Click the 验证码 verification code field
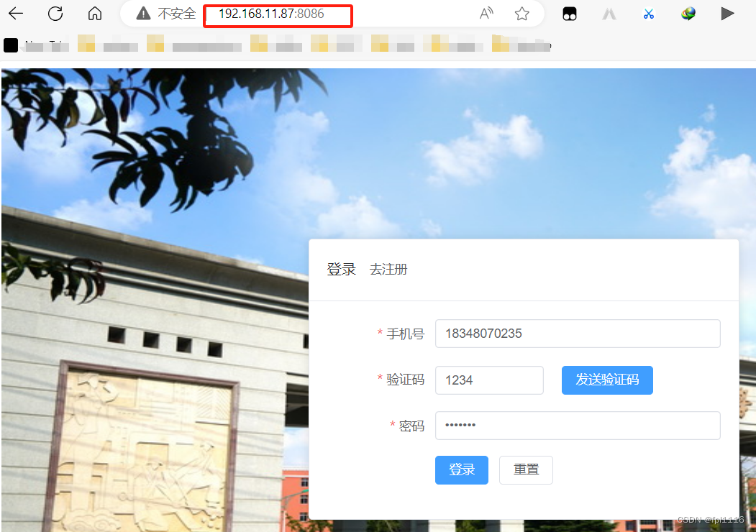This screenshot has height=532, width=756. point(489,380)
